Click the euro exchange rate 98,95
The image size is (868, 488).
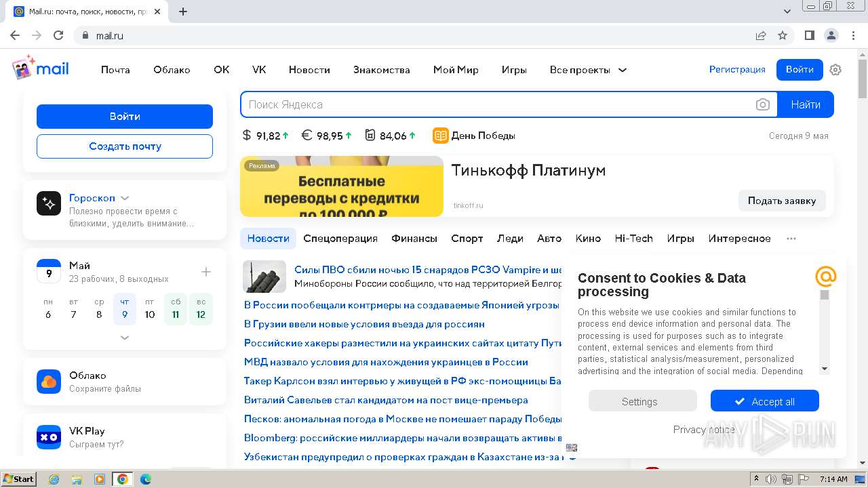pyautogui.click(x=327, y=136)
